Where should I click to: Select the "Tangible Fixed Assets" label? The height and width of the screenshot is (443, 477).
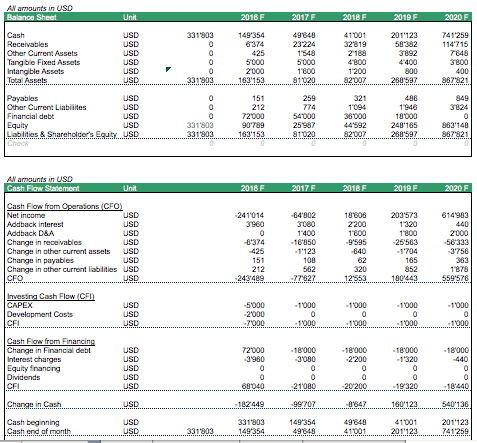[x=44, y=62]
